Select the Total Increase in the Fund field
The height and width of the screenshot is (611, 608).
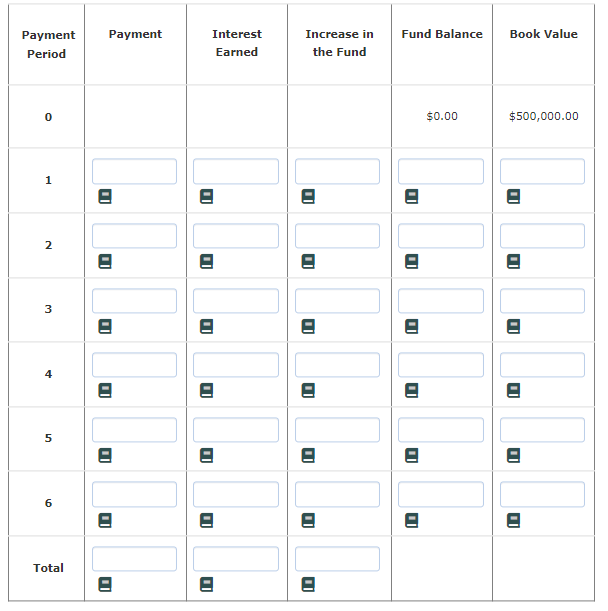[338, 559]
